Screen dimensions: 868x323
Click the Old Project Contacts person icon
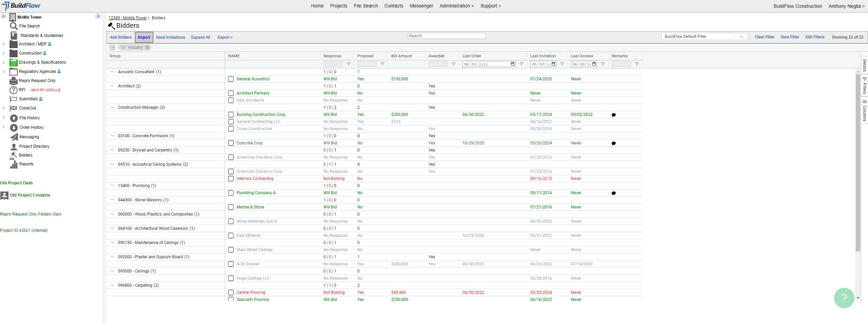pyautogui.click(x=4, y=195)
